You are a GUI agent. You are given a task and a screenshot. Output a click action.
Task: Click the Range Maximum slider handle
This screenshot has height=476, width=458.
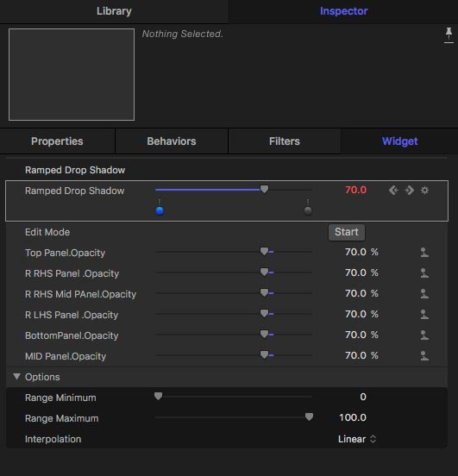[309, 416]
